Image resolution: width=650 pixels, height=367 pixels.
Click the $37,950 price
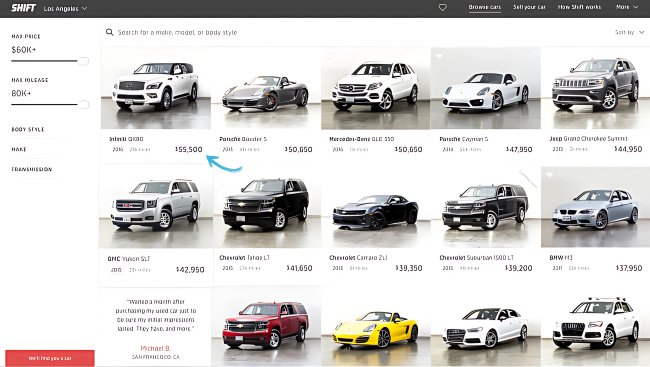tap(629, 268)
